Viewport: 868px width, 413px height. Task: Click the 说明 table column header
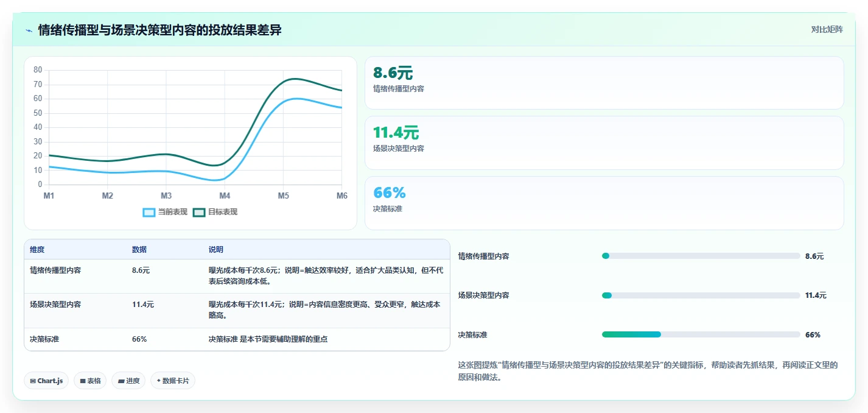[x=216, y=250]
